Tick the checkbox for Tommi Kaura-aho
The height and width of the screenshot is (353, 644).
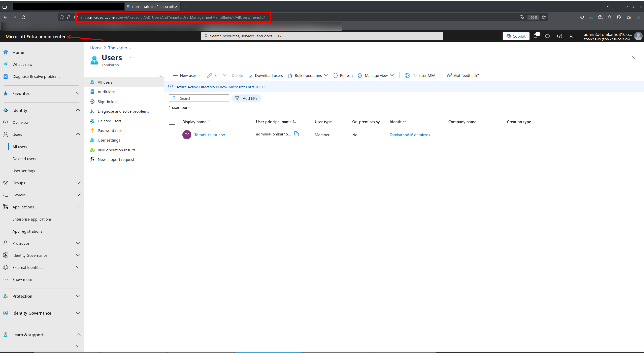[x=172, y=135]
